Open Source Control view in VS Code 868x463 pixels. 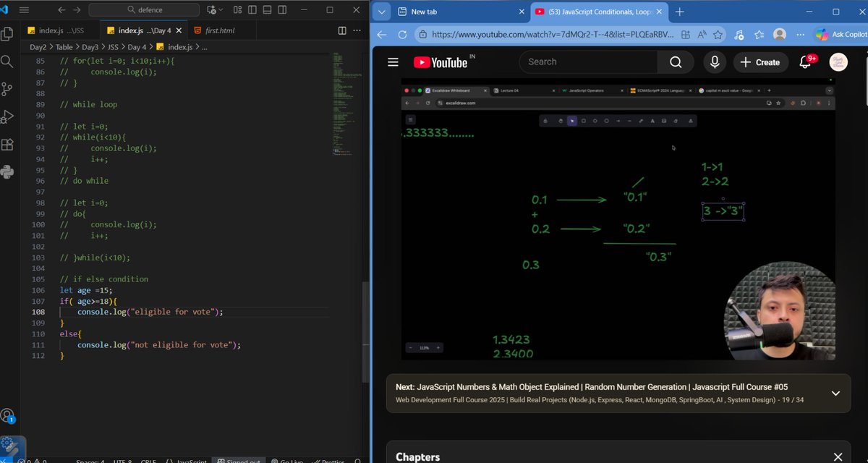[7, 88]
